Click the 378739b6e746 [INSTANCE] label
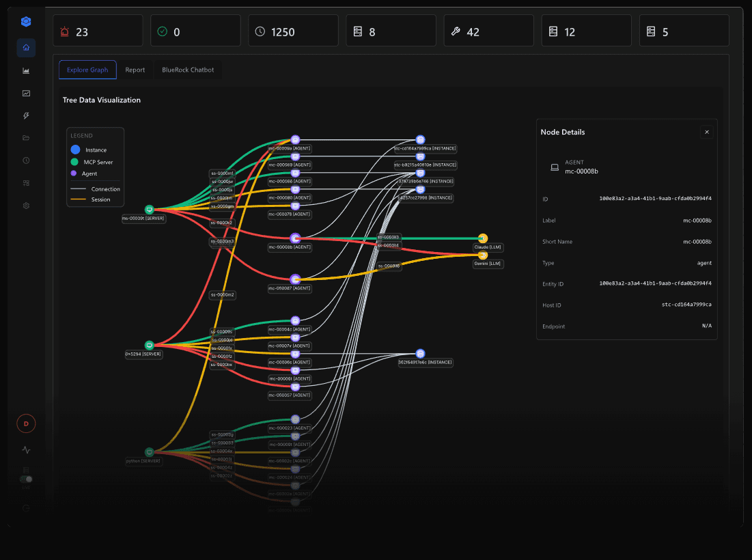Screen dimensions: 752x560 click(426, 181)
